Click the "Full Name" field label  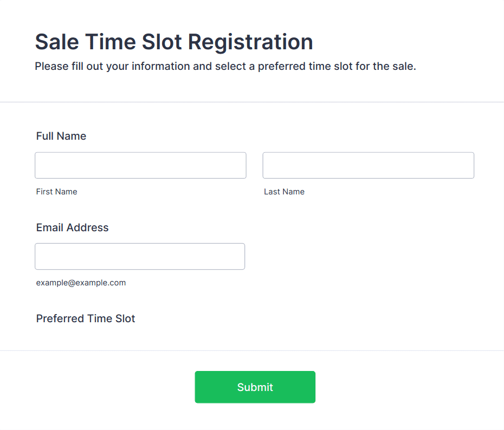click(61, 136)
